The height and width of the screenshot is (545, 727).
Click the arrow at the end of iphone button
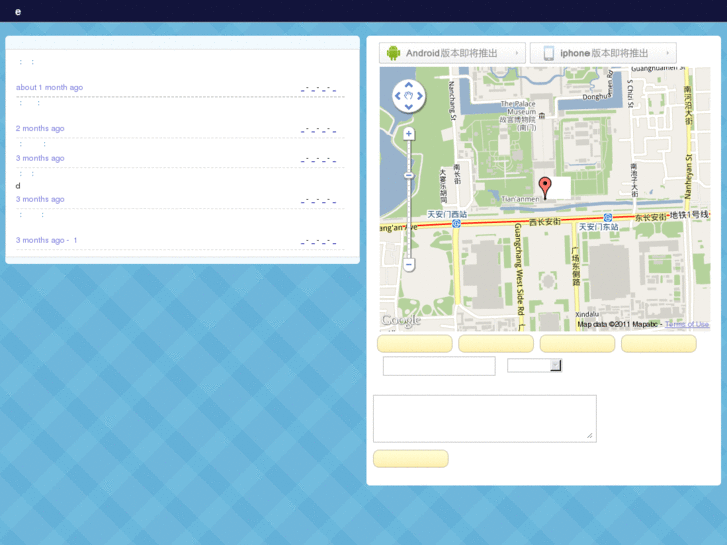[x=668, y=53]
